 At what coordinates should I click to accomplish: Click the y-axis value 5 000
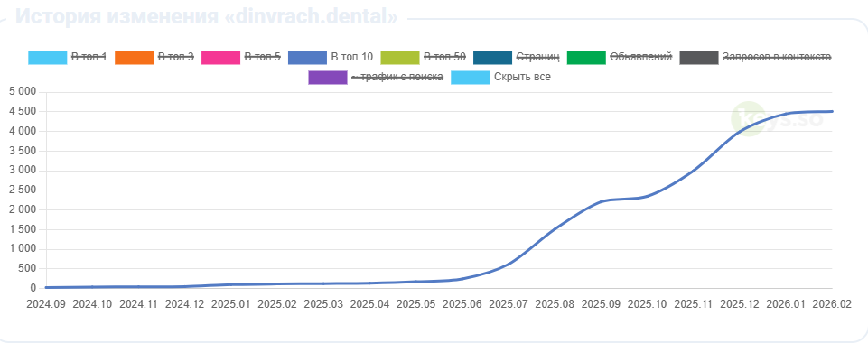coord(23,92)
